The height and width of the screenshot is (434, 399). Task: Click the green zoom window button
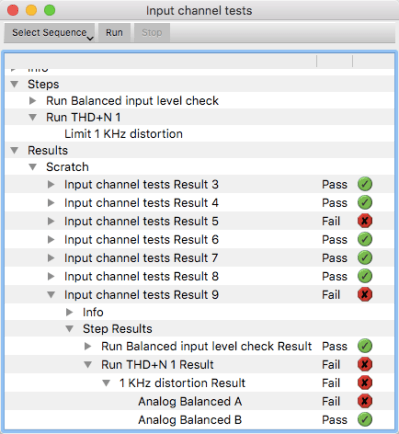pyautogui.click(x=50, y=10)
